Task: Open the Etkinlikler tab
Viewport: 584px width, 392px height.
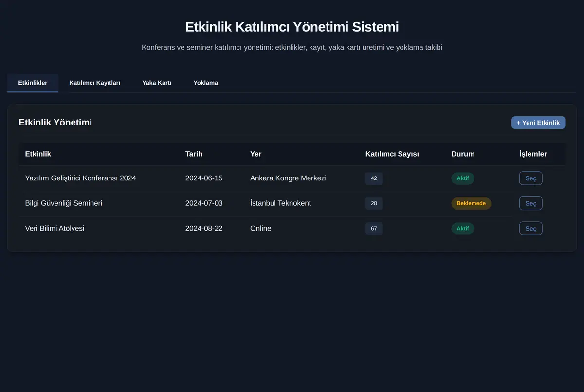Action: pyautogui.click(x=33, y=83)
